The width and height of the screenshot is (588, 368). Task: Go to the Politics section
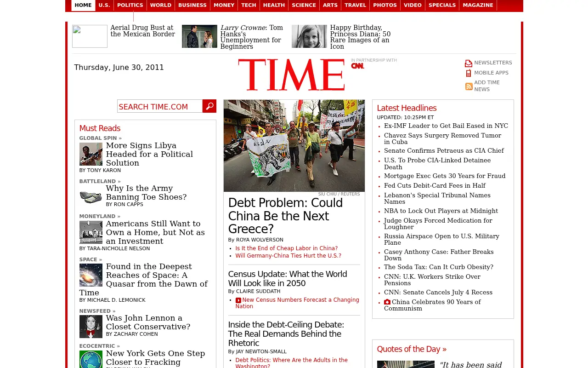click(x=130, y=6)
